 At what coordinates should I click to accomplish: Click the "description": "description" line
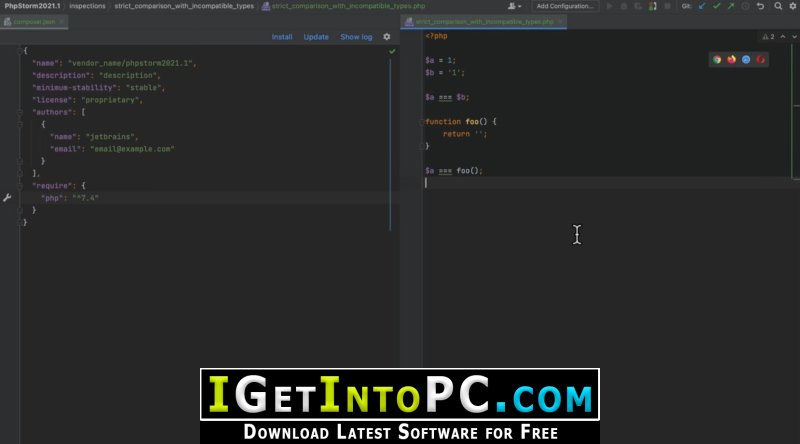click(96, 76)
